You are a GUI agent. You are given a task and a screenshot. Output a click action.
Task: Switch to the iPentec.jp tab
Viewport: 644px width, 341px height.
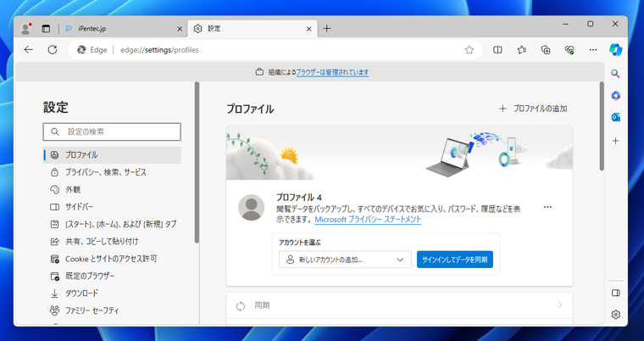tap(124, 29)
